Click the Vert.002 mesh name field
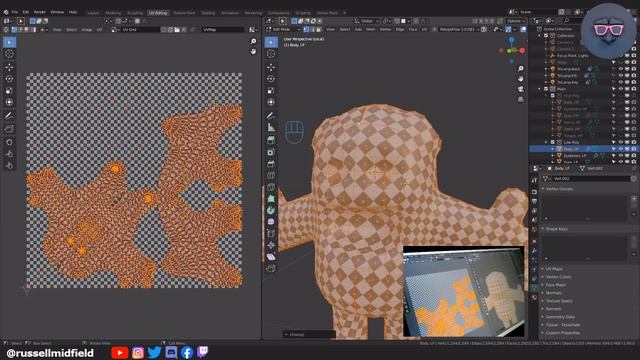 click(591, 179)
